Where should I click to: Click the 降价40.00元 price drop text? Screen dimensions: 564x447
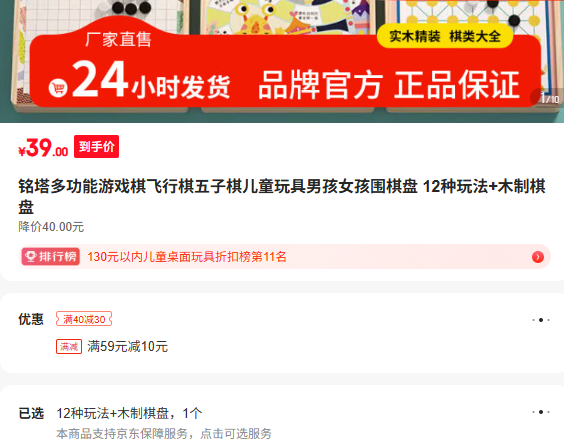point(51,227)
